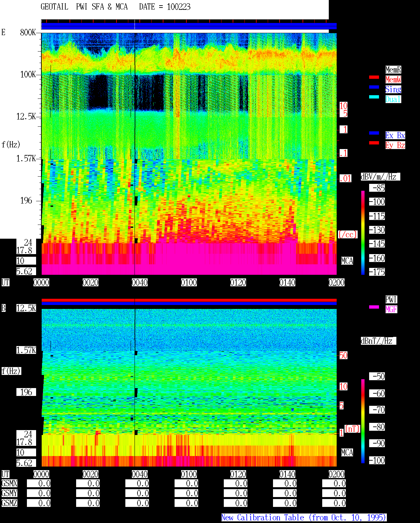
Task: Click the 'MGF' legend label
Action: click(391, 309)
